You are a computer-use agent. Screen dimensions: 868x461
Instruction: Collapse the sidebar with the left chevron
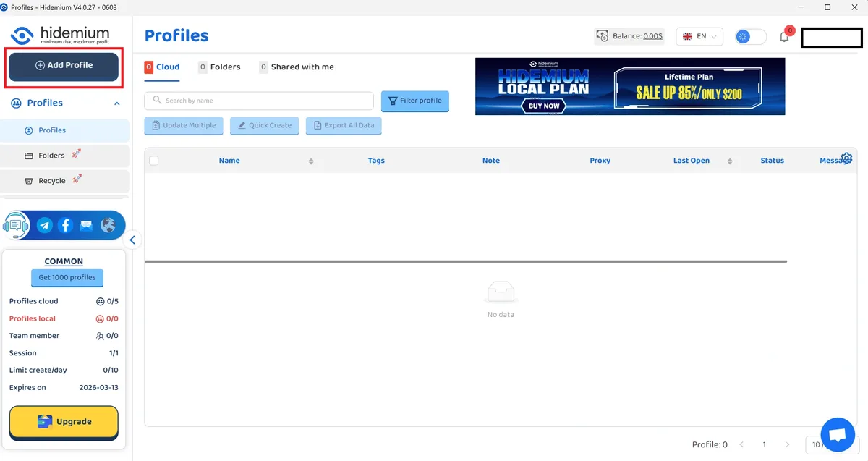pos(132,240)
